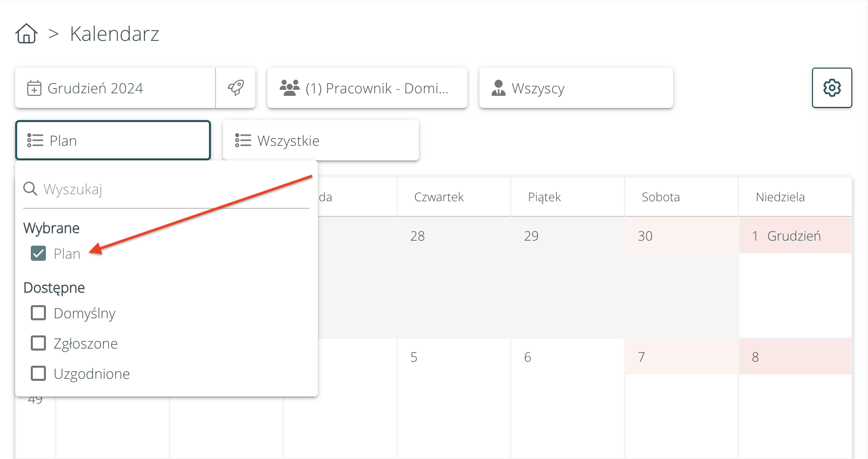Screen dimensions: 868x459
Task: Tick the Uzgodnione checkbox
Action: (38, 373)
